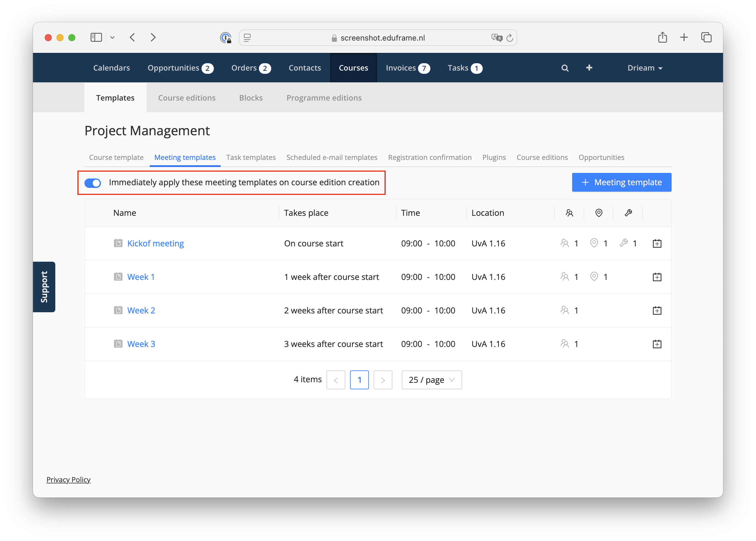The height and width of the screenshot is (541, 756).
Task: Click the location pin column header icon
Action: pos(599,213)
